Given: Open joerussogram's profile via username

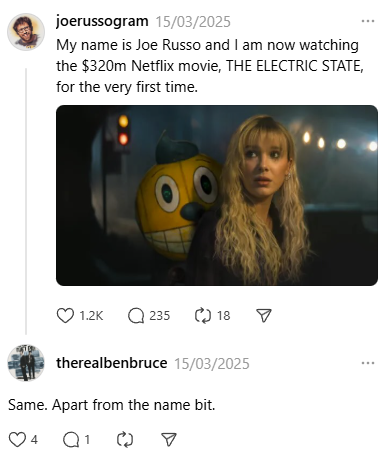Looking at the screenshot, I should click(102, 21).
